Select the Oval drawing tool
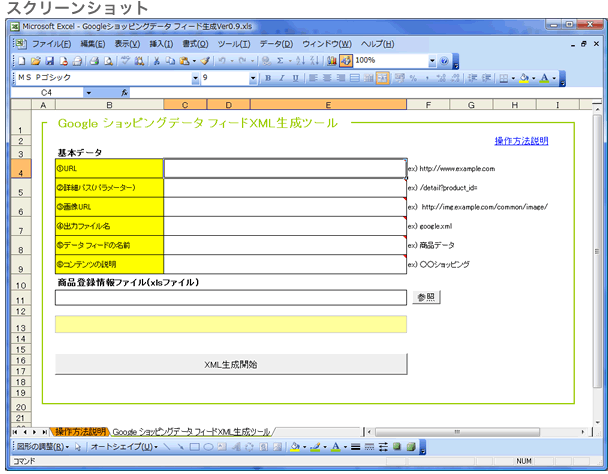Screen dimensions: 608x474 coord(209,447)
